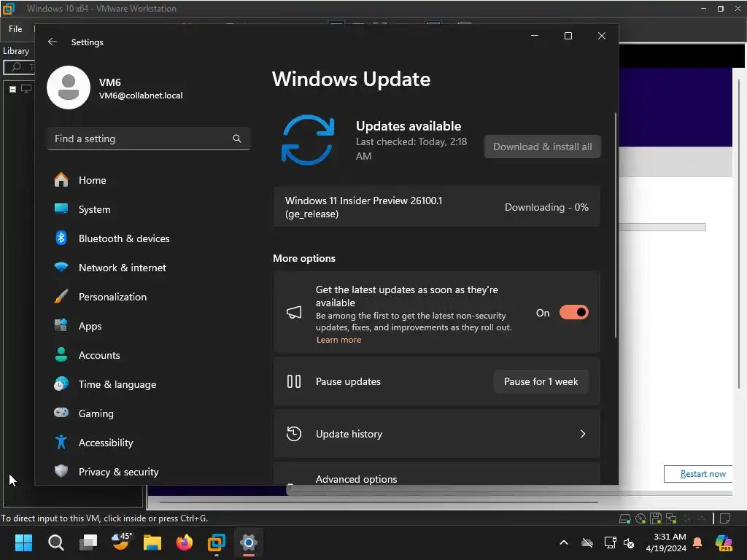Expand Update history with the chevron
747x560 pixels.
(x=583, y=434)
